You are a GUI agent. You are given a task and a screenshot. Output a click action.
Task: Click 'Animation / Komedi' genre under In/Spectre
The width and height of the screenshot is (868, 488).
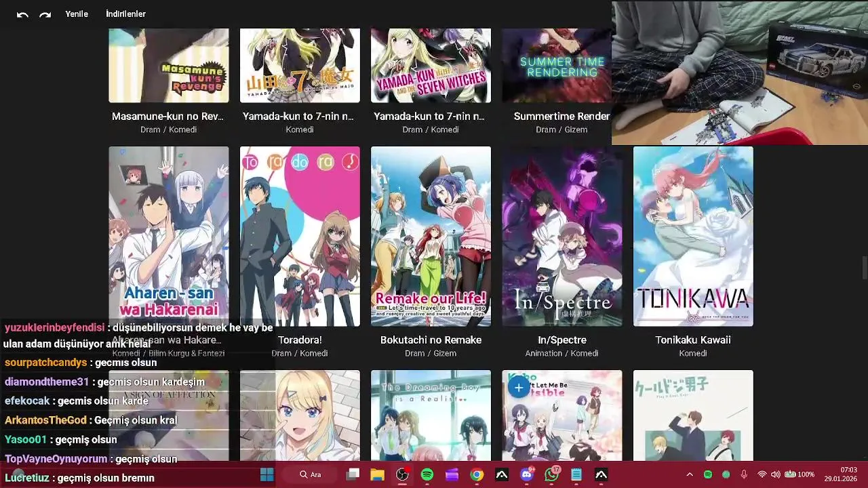click(561, 354)
